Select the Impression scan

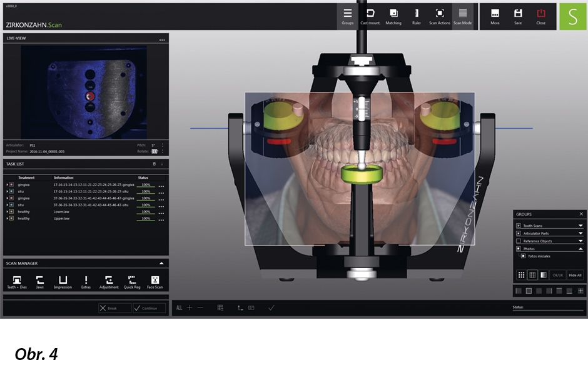tap(63, 282)
